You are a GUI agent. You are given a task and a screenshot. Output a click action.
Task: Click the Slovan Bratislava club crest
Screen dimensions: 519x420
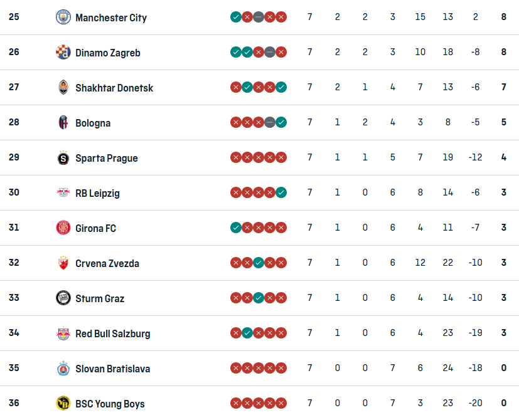coord(63,368)
